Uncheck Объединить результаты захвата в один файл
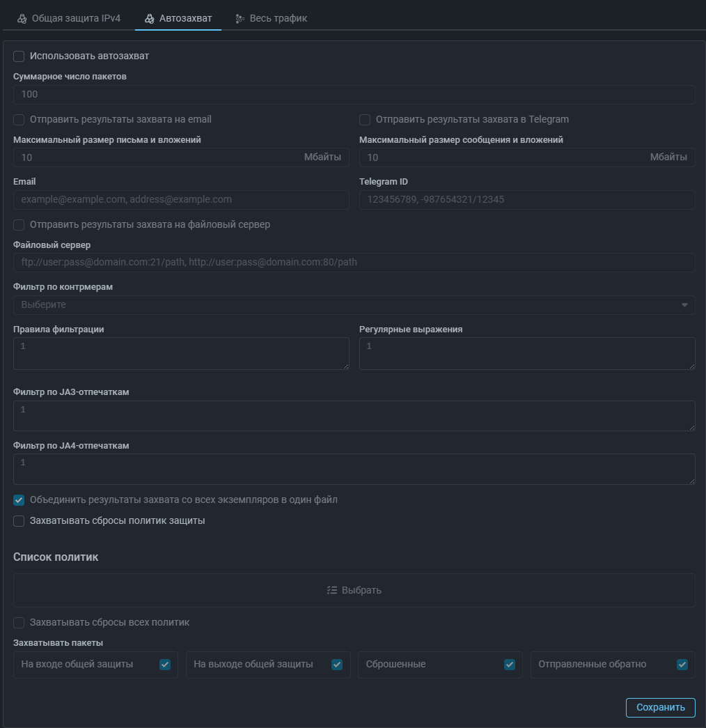The image size is (706, 728). point(19,499)
